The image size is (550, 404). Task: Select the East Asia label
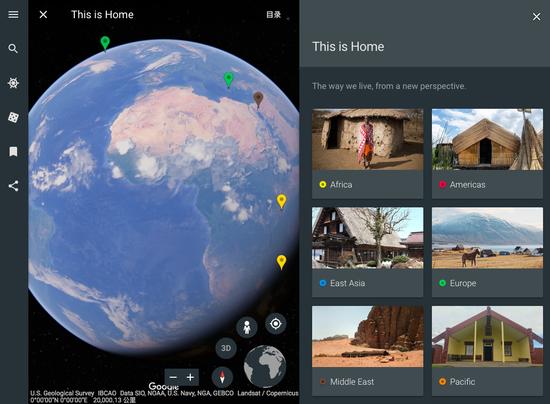(347, 283)
